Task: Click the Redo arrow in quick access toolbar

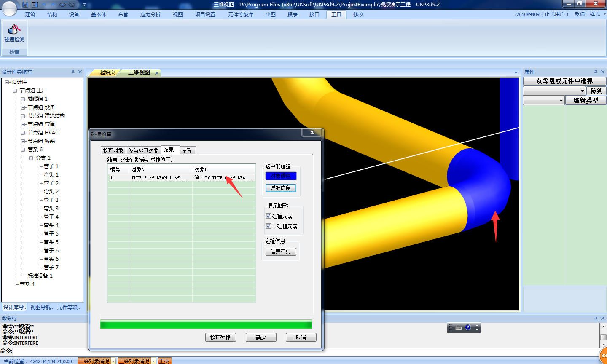Action: tap(53, 5)
